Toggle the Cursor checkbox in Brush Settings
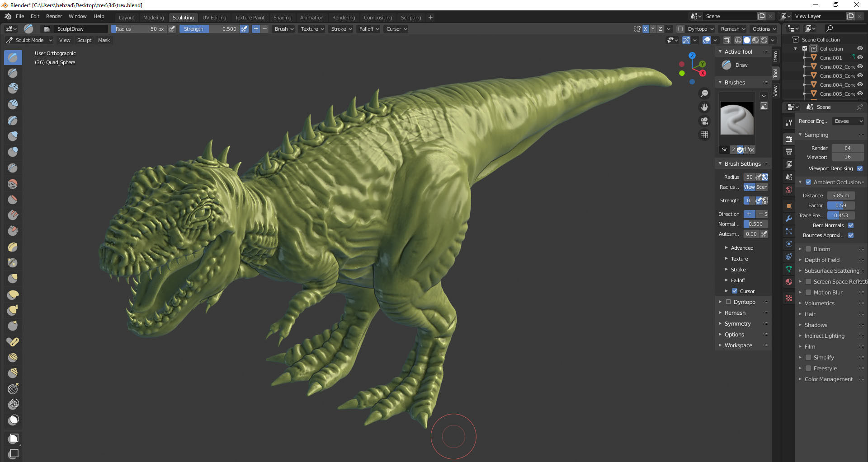Viewport: 868px width, 462px height. [735, 291]
